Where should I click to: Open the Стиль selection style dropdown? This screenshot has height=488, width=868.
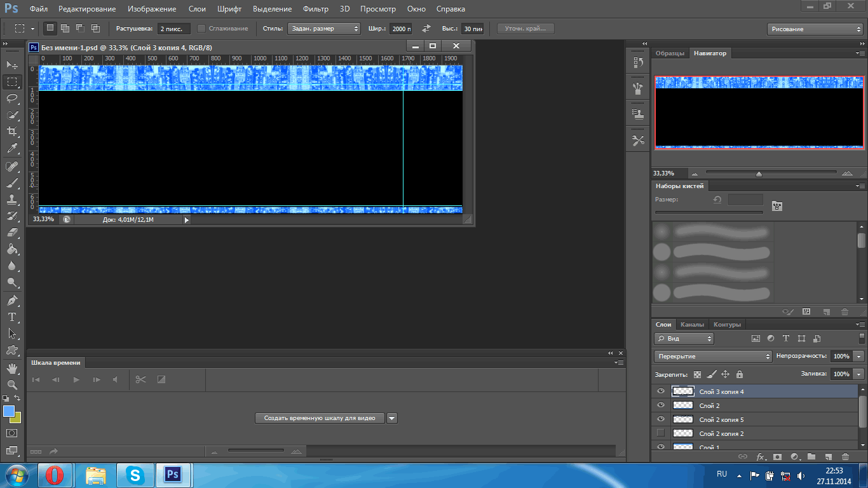[324, 29]
